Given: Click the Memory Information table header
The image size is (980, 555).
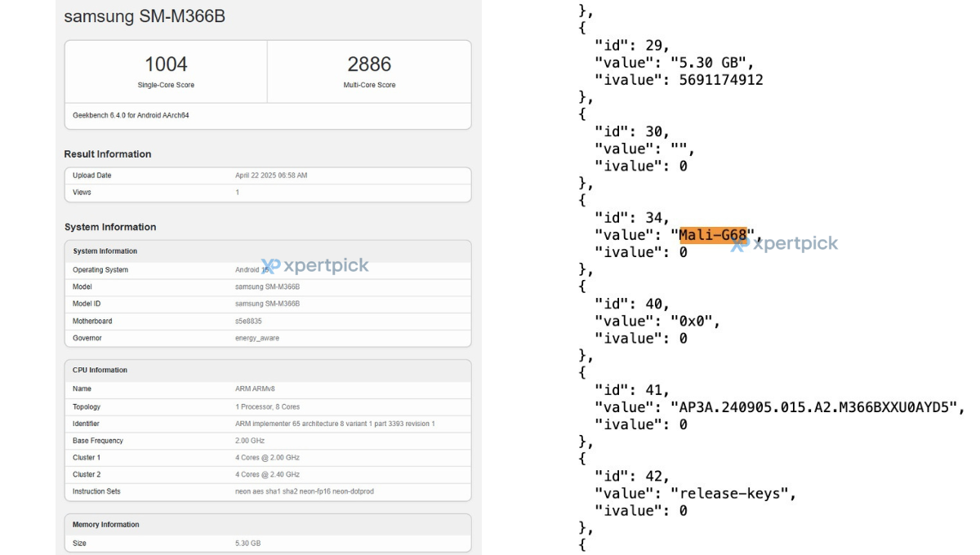Looking at the screenshot, I should [x=106, y=525].
